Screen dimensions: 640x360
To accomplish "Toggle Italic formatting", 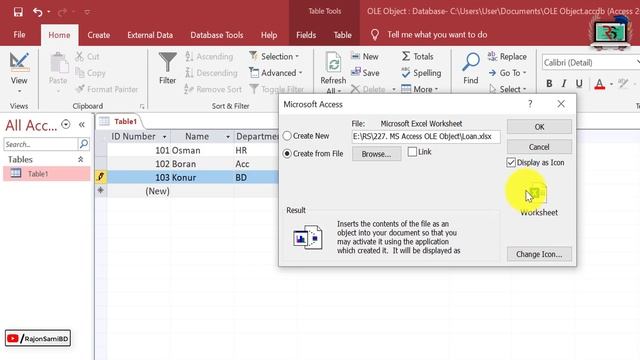I will tap(564, 84).
